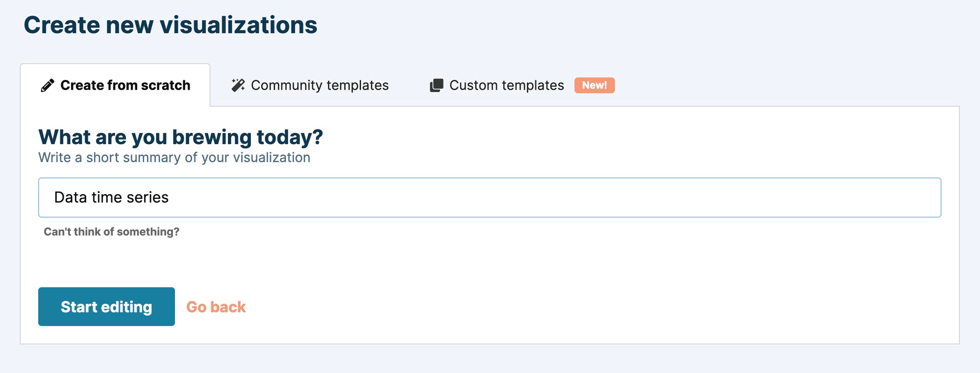This screenshot has height=373, width=980.
Task: Open the Community templates tab
Action: (319, 85)
